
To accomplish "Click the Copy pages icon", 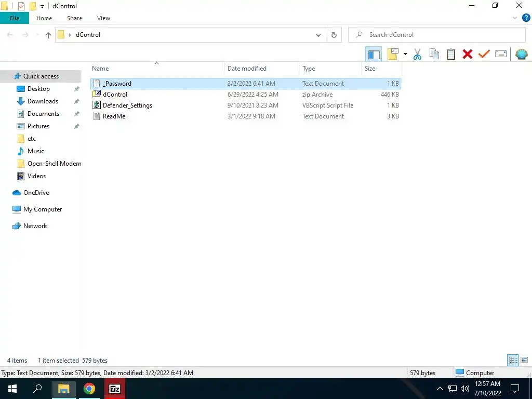I will 434,54.
